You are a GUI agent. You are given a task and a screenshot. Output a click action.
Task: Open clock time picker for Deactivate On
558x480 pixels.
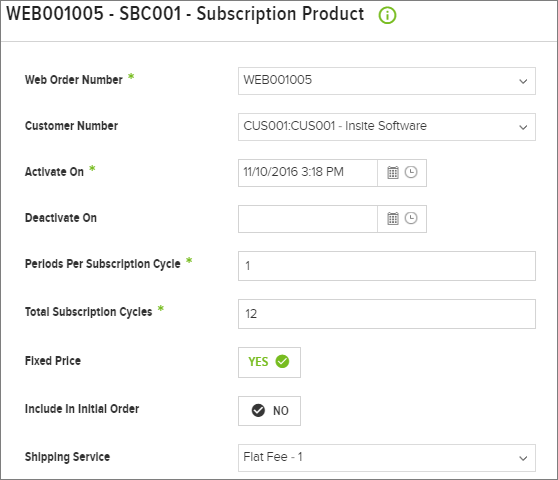(411, 218)
